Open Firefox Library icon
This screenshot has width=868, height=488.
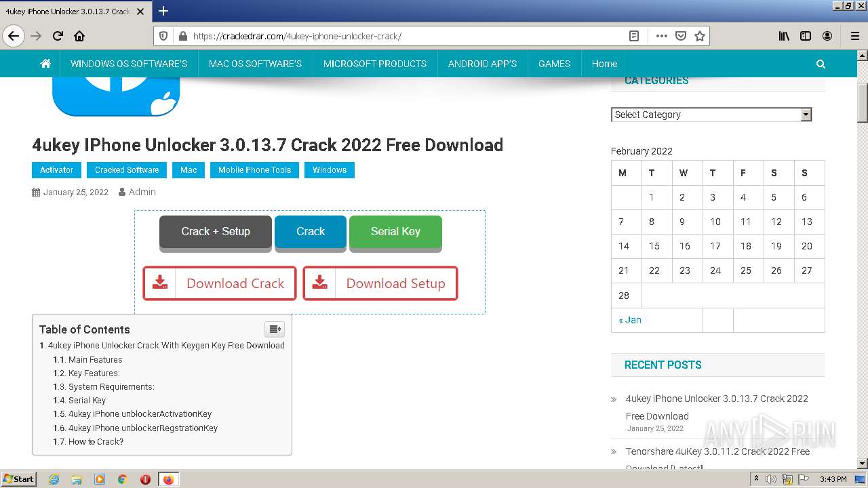(x=784, y=36)
